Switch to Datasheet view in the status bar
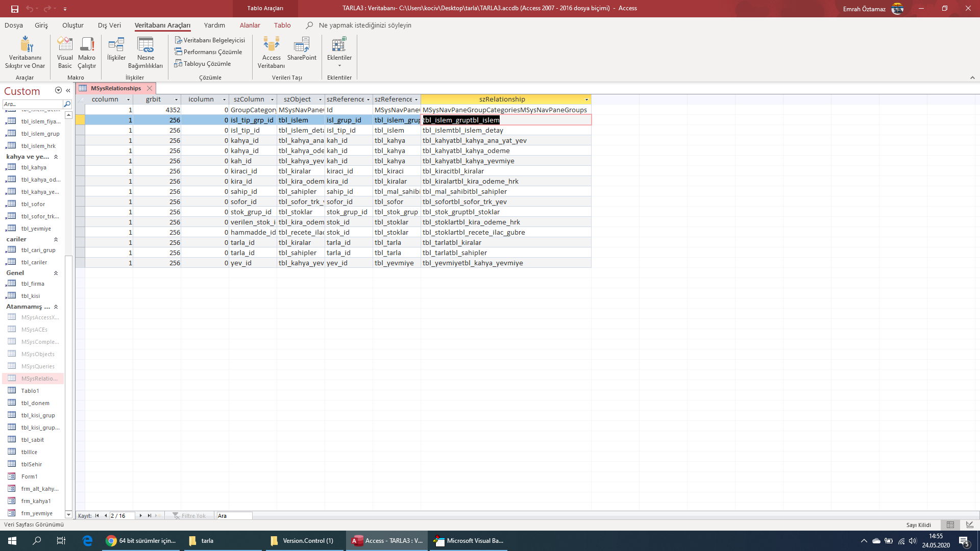 (950, 524)
